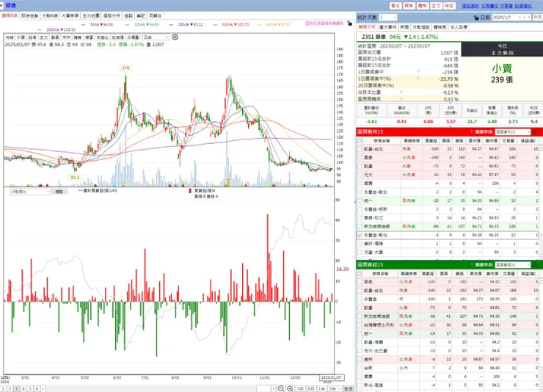543x392 pixels.
Task: Tick the 新加坡商瑞銀 checkbox in the 區間獲利15 table
Action: (360, 227)
